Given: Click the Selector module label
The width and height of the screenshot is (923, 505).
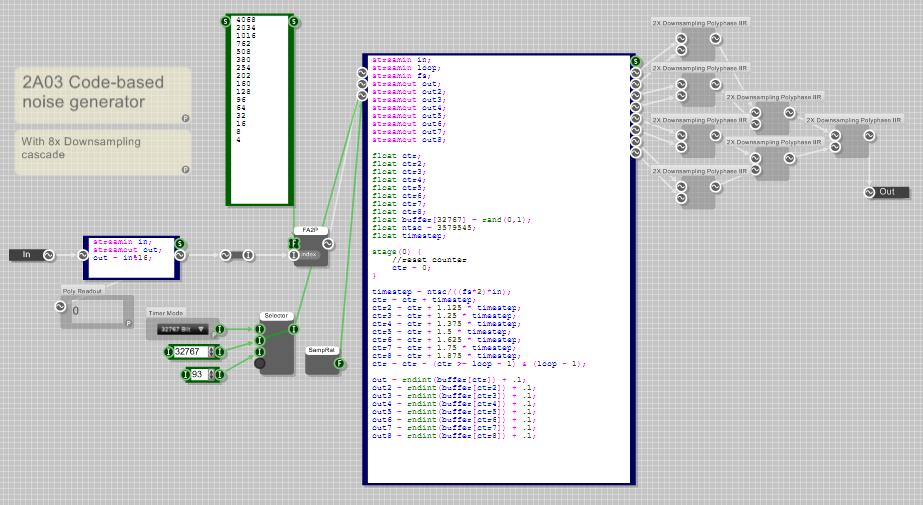Looking at the screenshot, I should (275, 316).
